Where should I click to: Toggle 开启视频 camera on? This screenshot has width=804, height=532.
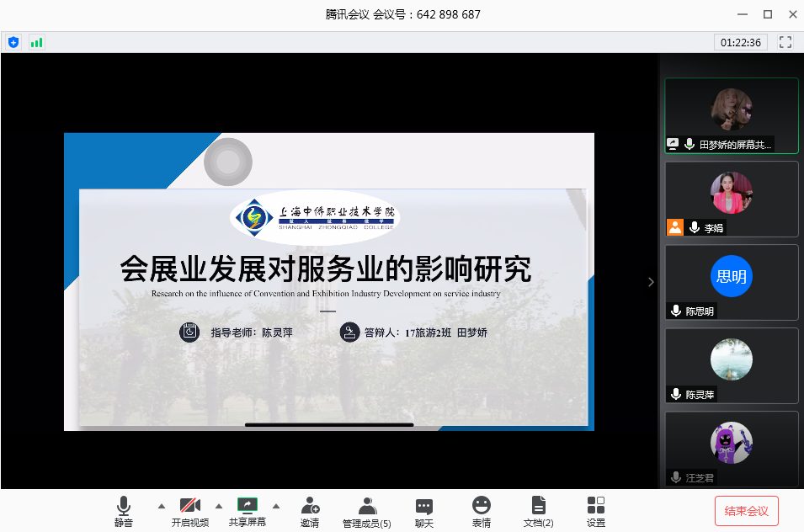pos(190,511)
